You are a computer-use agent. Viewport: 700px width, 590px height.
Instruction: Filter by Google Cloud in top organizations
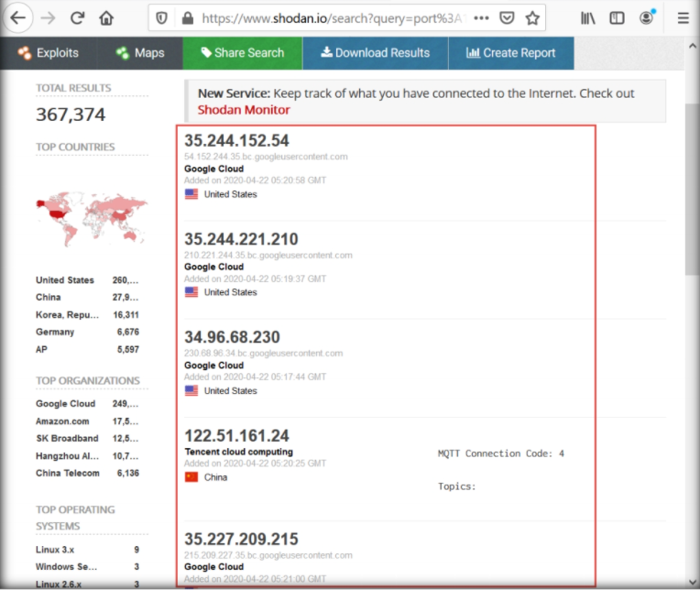[66, 404]
